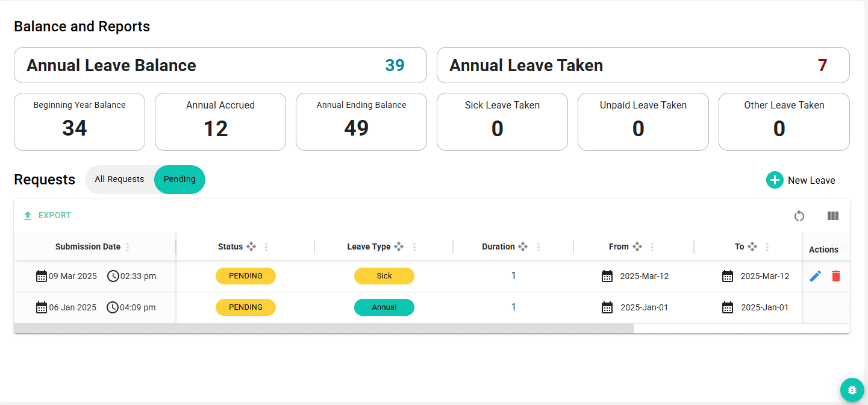Click the calendar icon beside 09 Mar 2025

pyautogui.click(x=41, y=275)
